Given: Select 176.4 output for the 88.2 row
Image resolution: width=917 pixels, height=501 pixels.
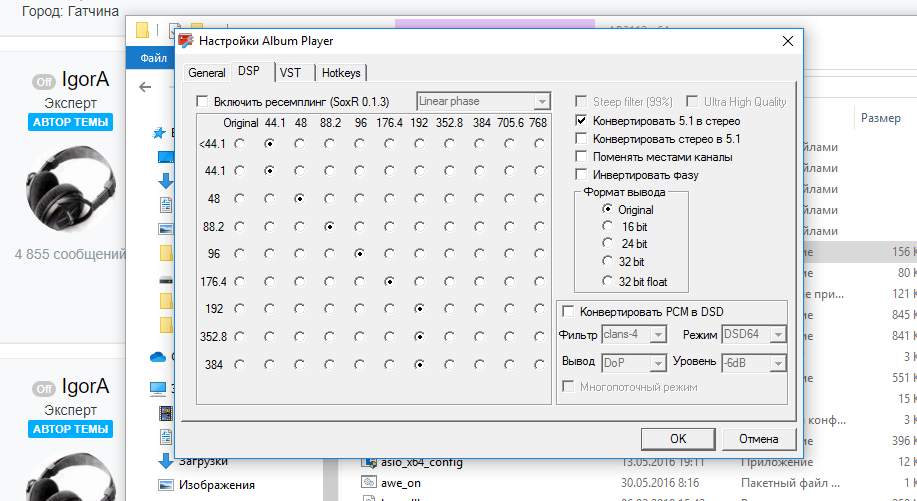Looking at the screenshot, I should (x=389, y=226).
